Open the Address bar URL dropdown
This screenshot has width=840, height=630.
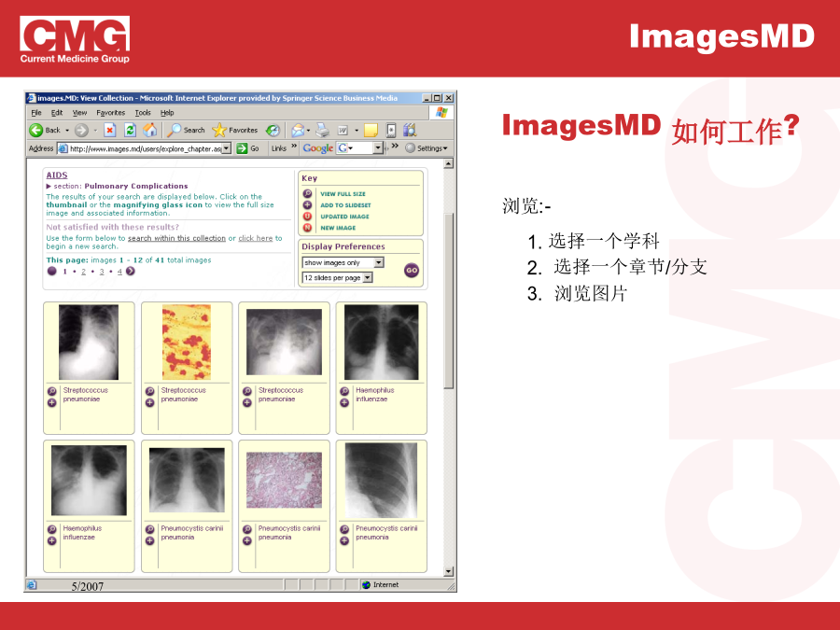tap(227, 148)
